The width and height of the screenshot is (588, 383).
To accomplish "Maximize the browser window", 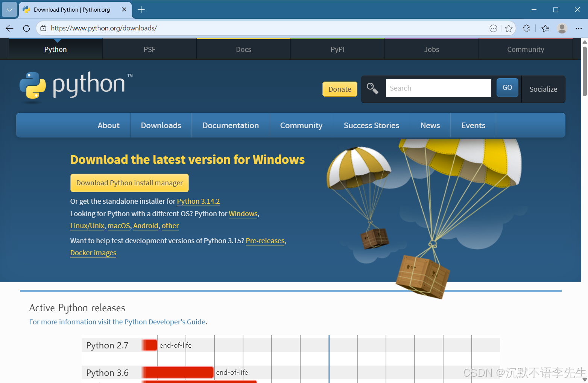I will 556,10.
